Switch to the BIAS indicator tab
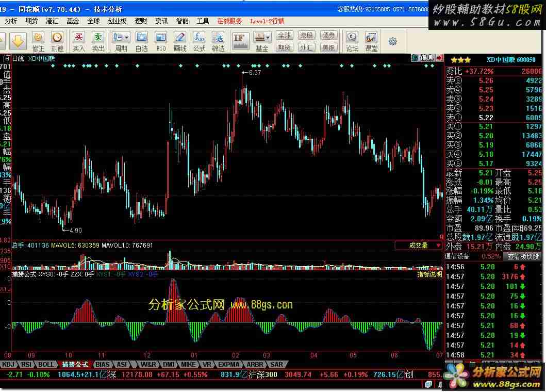Image resolution: width=546 pixels, height=392 pixels. point(103,365)
